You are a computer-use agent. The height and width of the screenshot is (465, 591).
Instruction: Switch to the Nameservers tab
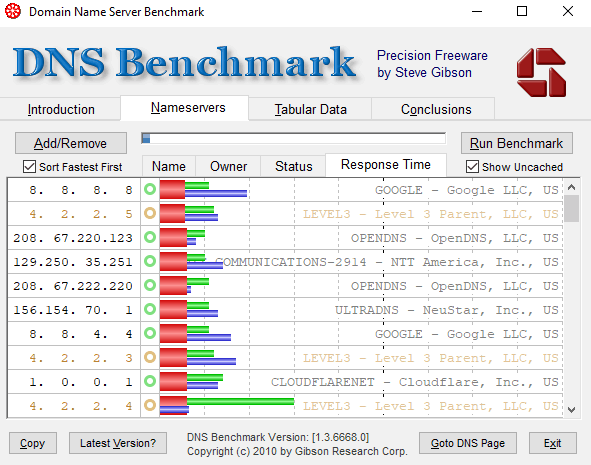[184, 108]
